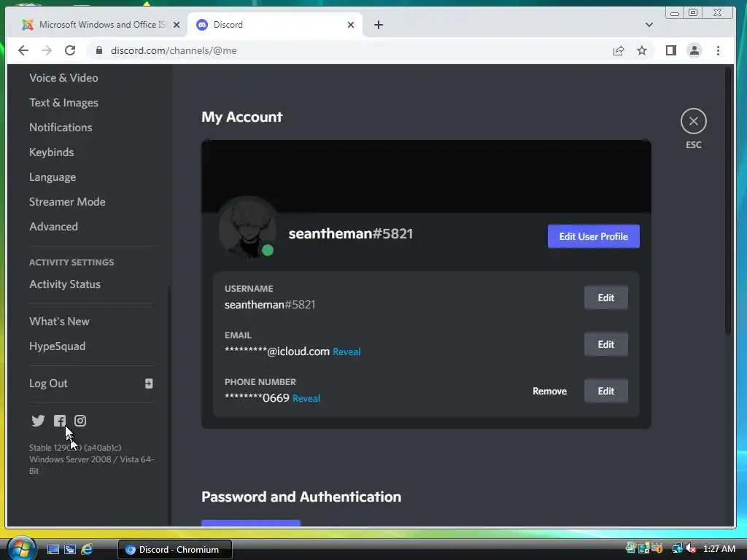Edit the phone number
Screen dimensions: 747x560
click(x=606, y=391)
